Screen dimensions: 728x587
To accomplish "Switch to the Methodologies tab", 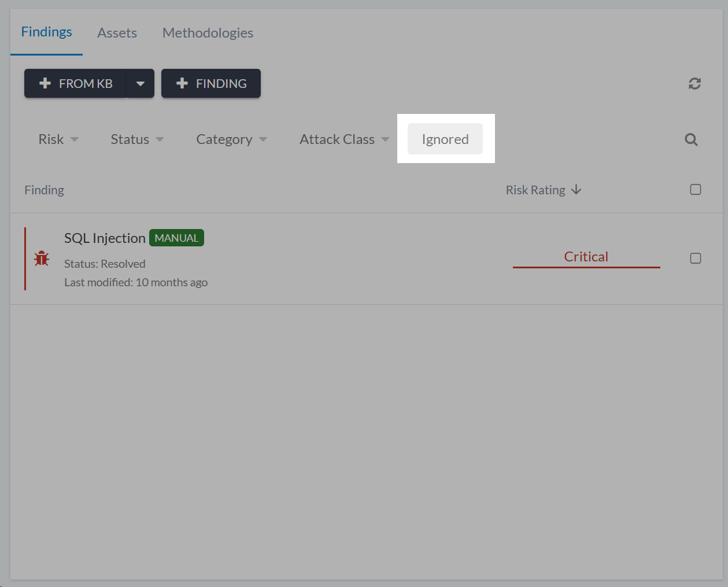I will tap(208, 33).
